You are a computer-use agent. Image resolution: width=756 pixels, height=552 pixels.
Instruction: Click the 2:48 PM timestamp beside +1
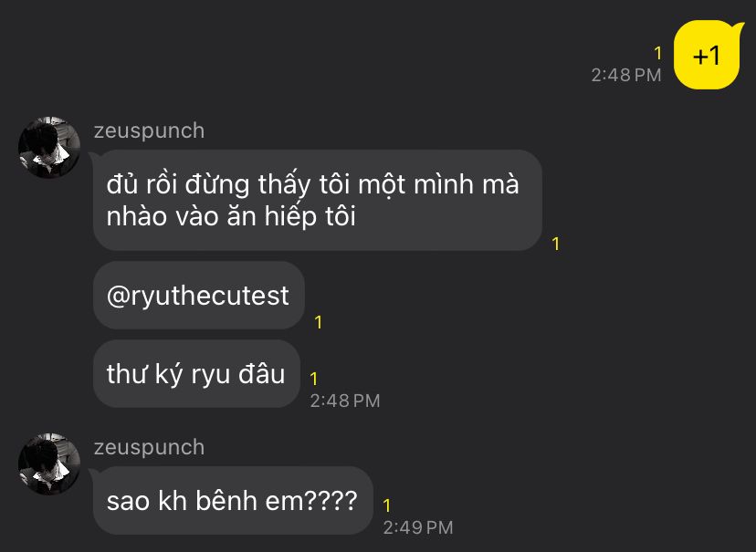tap(625, 76)
